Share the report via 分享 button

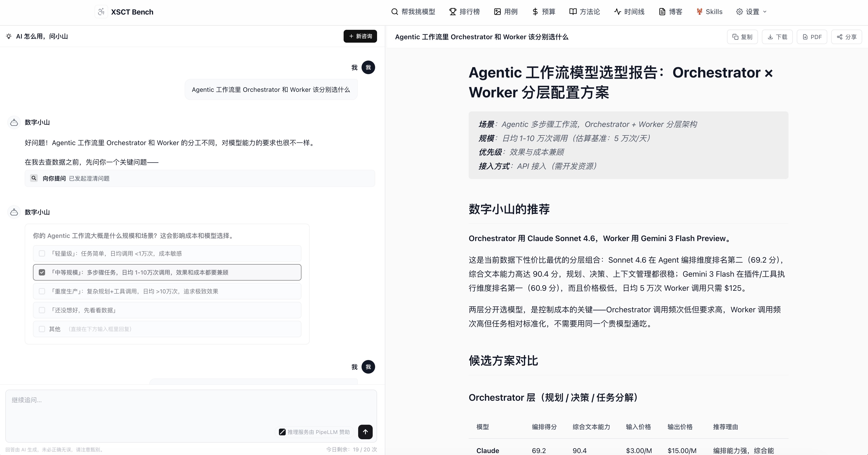pyautogui.click(x=846, y=37)
